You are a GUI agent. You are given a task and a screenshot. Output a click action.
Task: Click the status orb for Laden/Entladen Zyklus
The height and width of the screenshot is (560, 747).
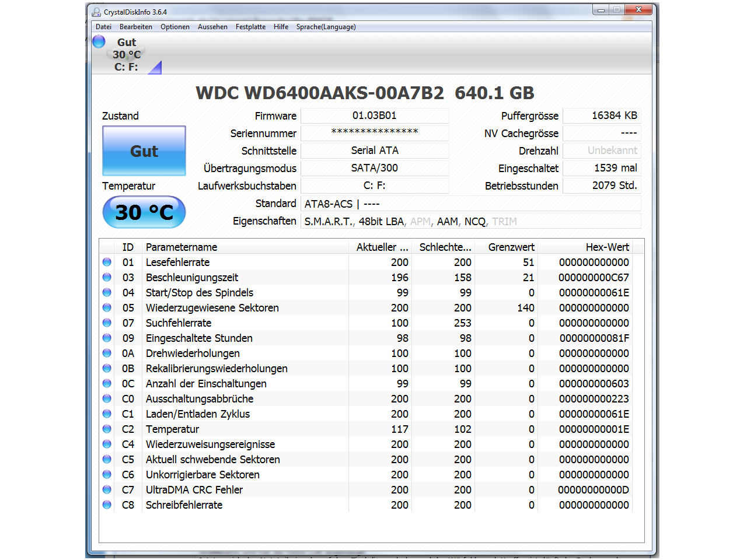107,414
